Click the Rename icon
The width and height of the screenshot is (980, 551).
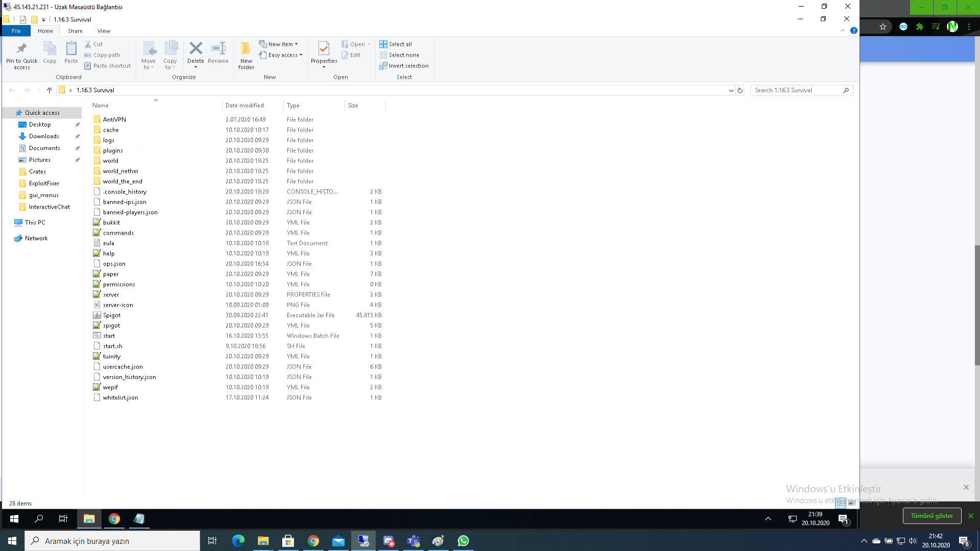pos(218,48)
